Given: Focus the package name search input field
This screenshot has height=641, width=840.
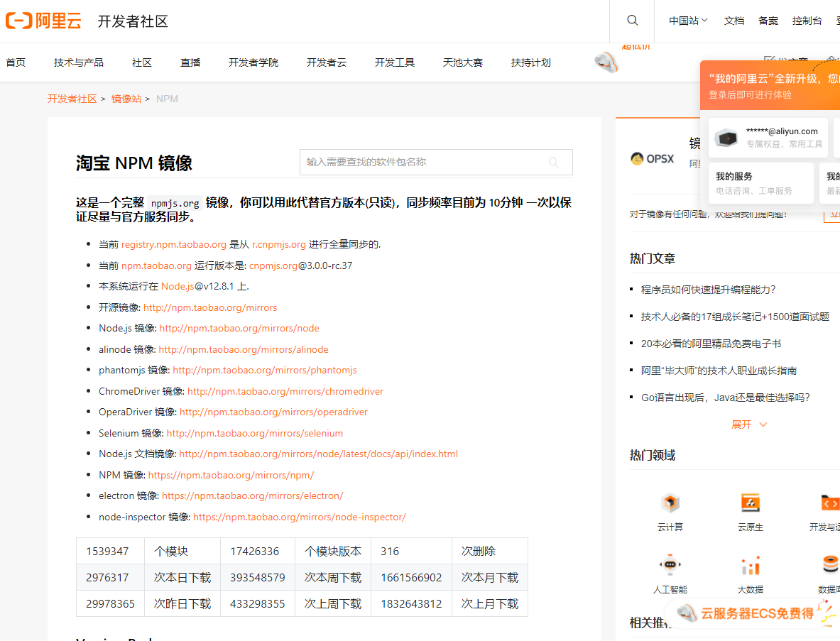Looking at the screenshot, I should click(x=436, y=163).
